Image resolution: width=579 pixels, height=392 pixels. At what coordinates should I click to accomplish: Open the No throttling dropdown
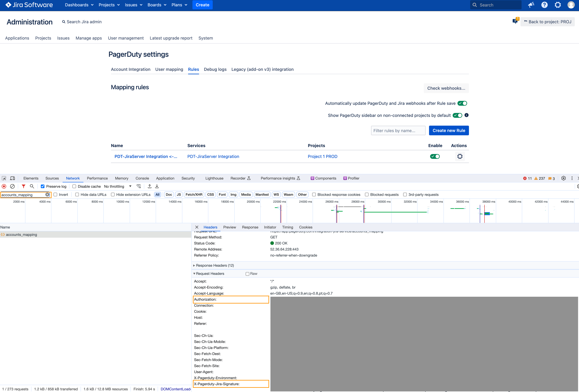(118, 186)
